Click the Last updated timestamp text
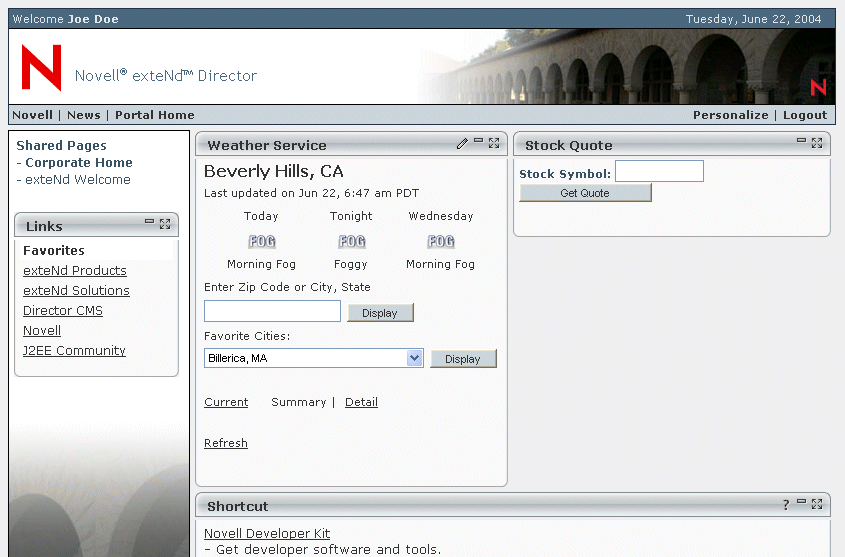Viewport: 845px width, 557px height. (x=311, y=193)
